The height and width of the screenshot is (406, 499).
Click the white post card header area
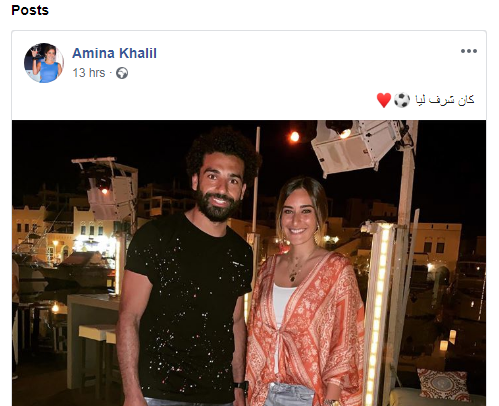click(x=249, y=75)
